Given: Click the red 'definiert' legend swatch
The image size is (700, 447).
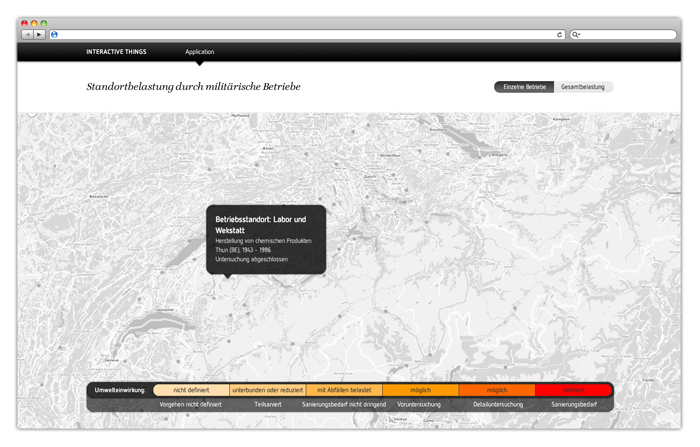Looking at the screenshot, I should tap(573, 390).
